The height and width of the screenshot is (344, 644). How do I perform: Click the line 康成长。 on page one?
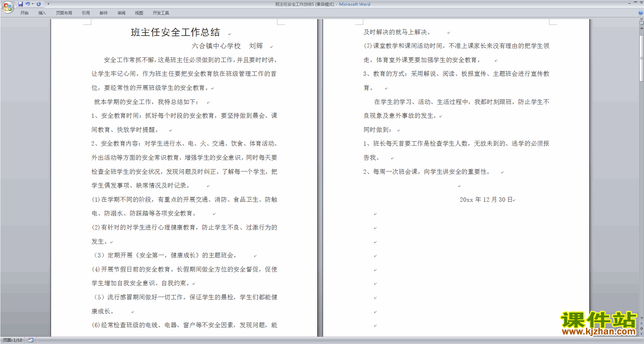point(103,311)
